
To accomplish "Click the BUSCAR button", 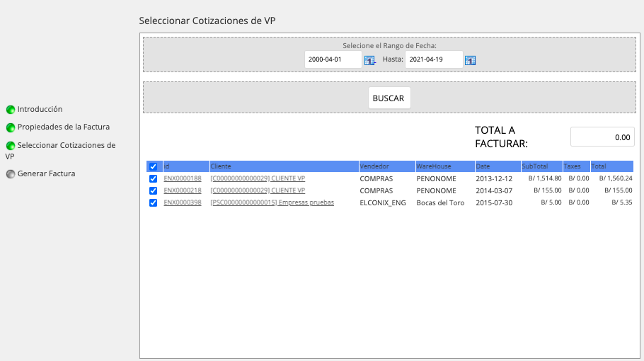I will point(389,98).
